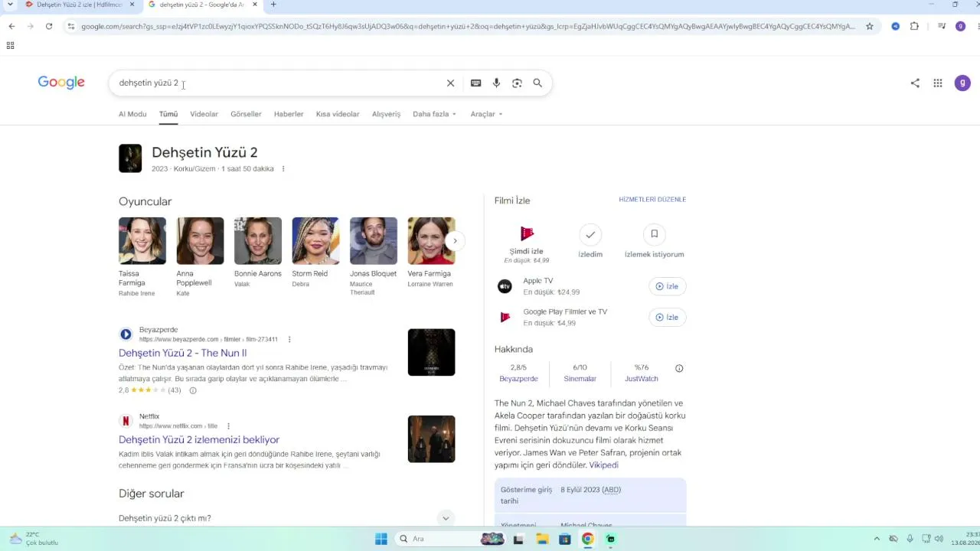View site information in the address bar
Screen dimensions: 980x551
[x=71, y=26]
